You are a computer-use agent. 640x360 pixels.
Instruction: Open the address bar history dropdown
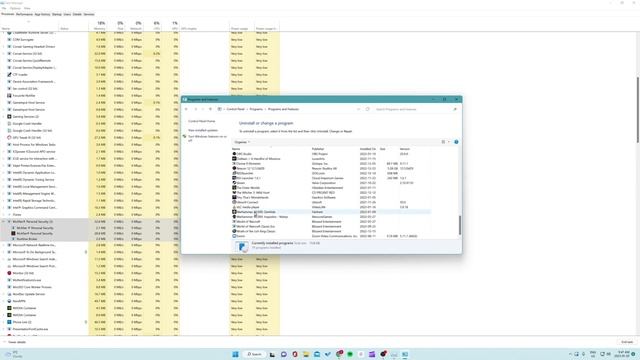358,109
